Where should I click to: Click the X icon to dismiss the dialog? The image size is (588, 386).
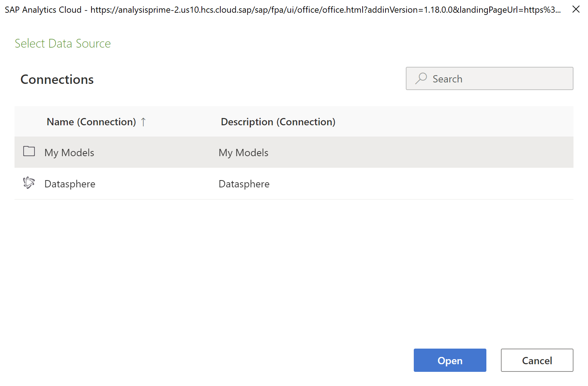[576, 9]
